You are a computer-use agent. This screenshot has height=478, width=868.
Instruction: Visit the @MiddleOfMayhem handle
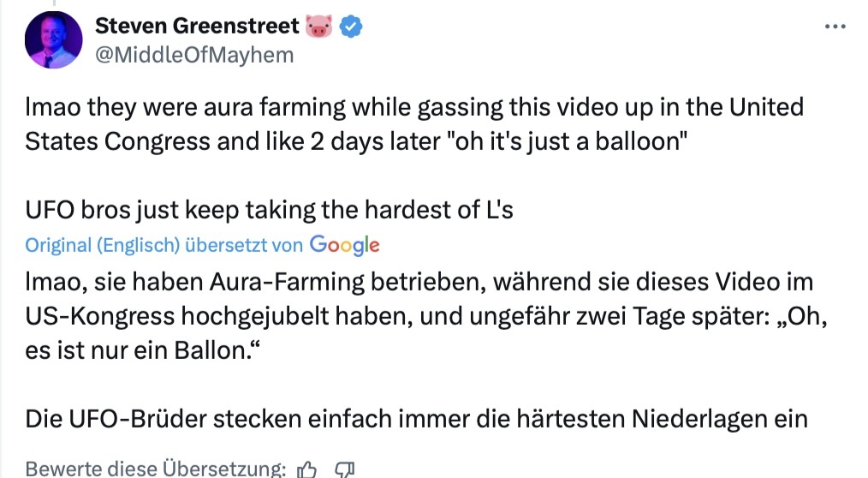pyautogui.click(x=194, y=55)
